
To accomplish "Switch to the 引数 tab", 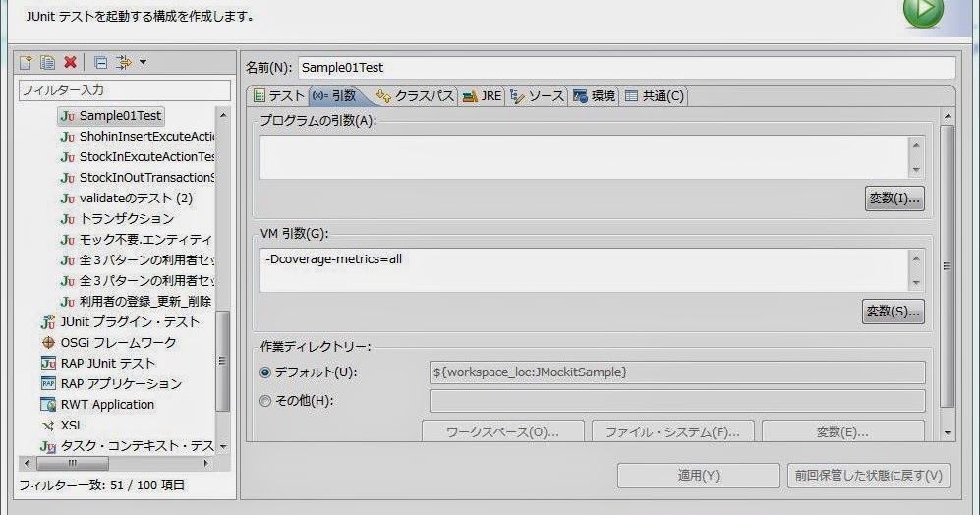I will (x=335, y=95).
